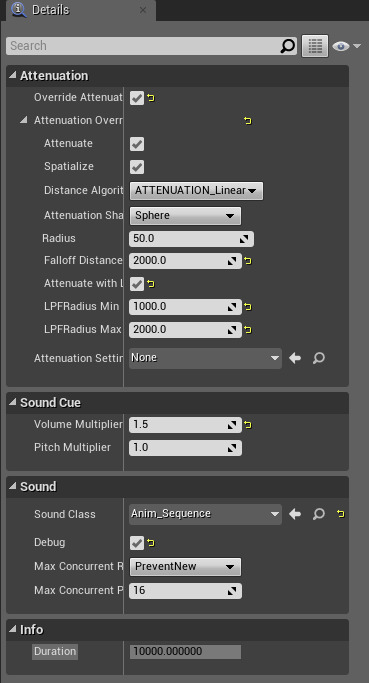Browse to Attenuation Settings asset in content browser

[x=319, y=358]
